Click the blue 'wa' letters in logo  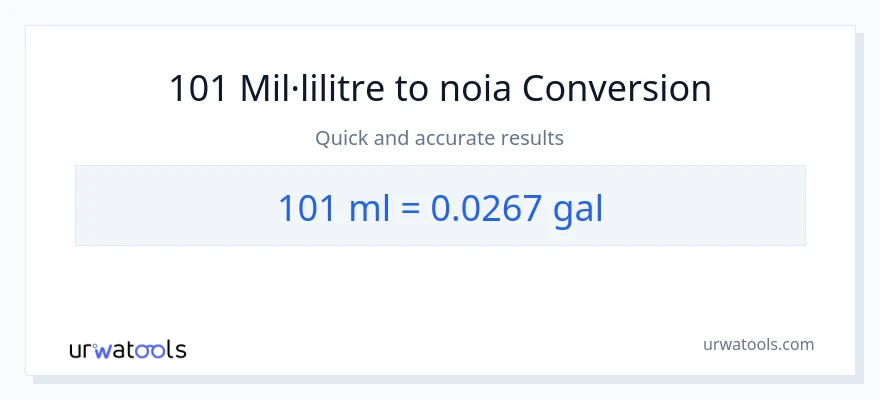(119, 349)
